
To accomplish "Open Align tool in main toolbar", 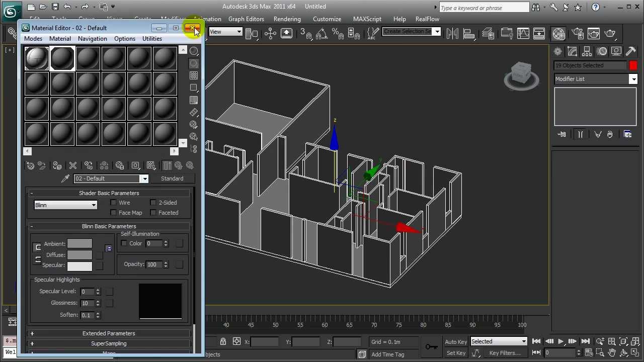I will (469, 34).
